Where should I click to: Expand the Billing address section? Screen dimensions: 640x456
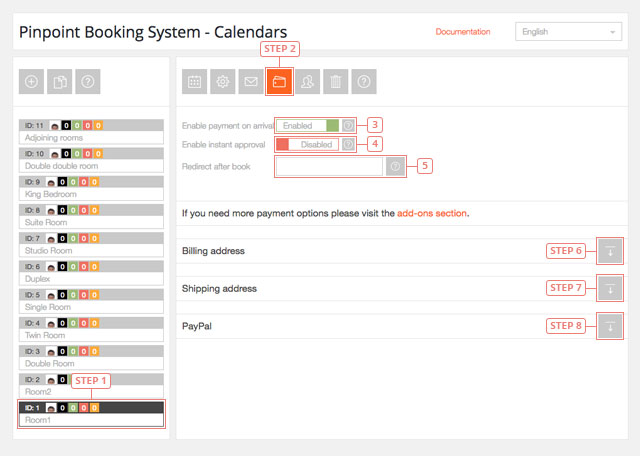[x=609, y=251]
